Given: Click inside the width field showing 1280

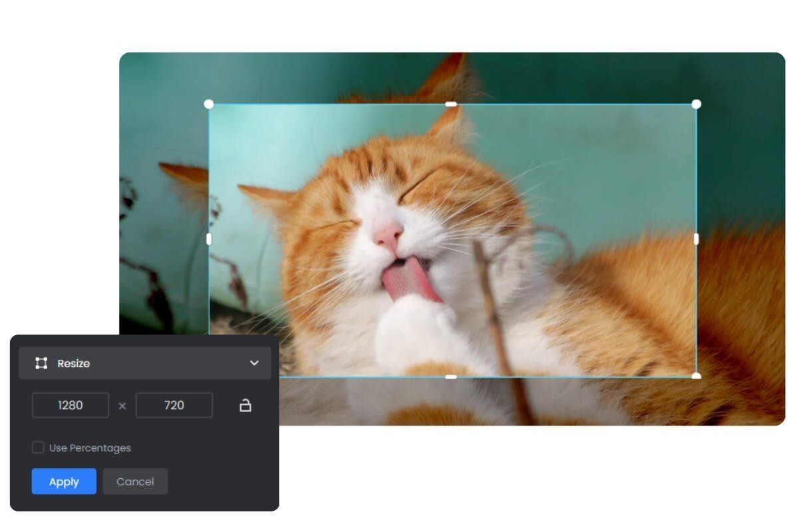Looking at the screenshot, I should (69, 405).
